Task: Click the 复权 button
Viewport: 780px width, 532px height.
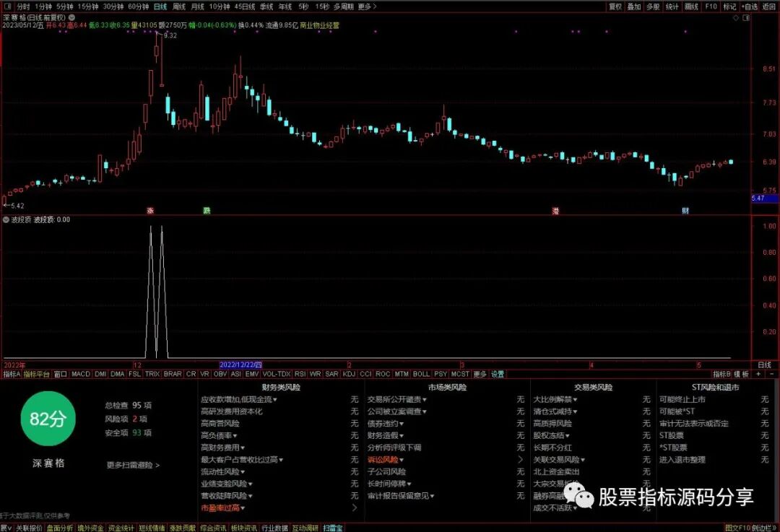Action: tap(615, 6)
